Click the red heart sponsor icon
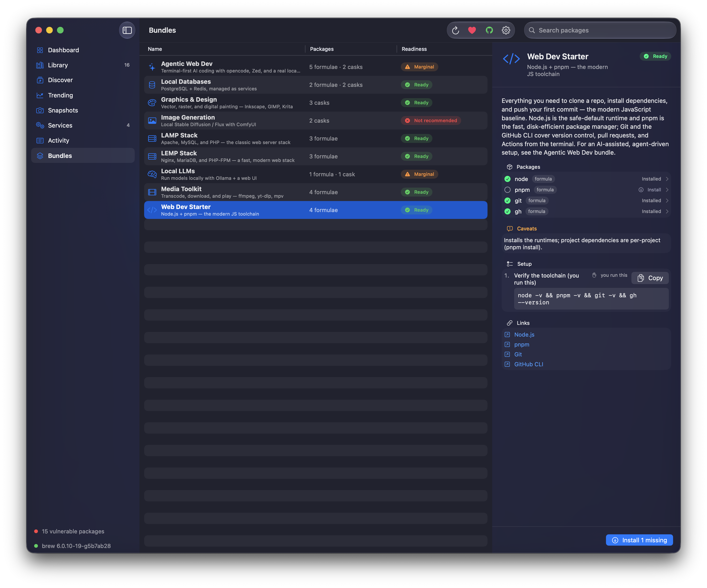Screen dimensions: 707x588 point(472,30)
